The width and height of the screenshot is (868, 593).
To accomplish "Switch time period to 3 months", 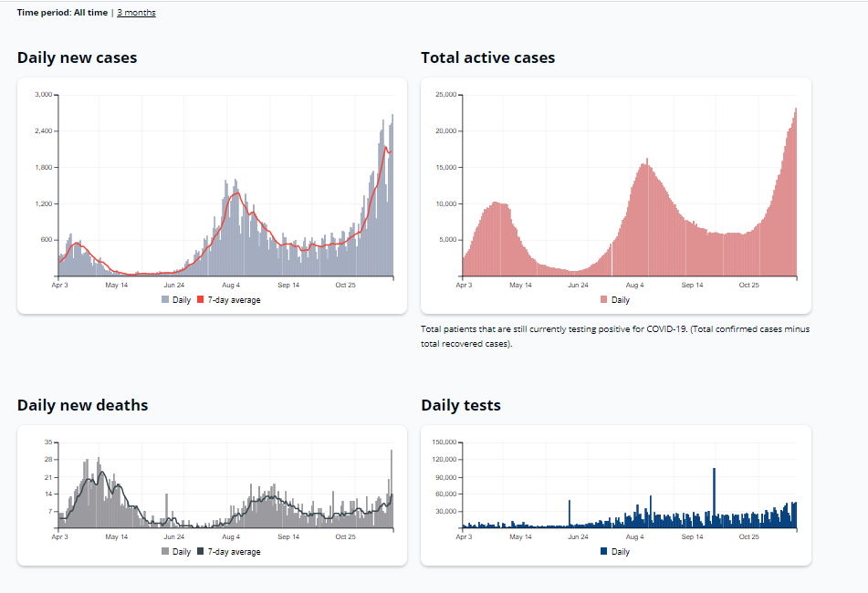I will (x=136, y=13).
